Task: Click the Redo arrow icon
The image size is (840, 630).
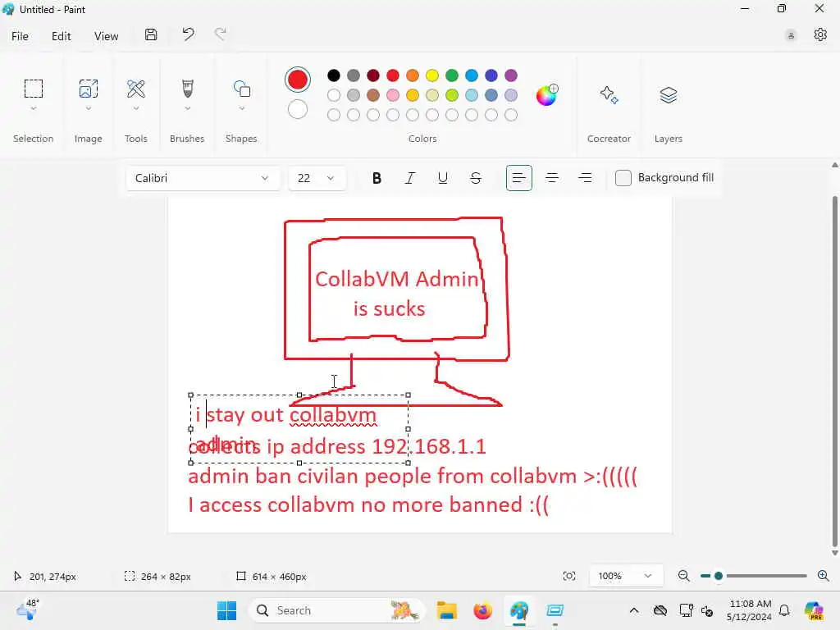Action: (220, 34)
